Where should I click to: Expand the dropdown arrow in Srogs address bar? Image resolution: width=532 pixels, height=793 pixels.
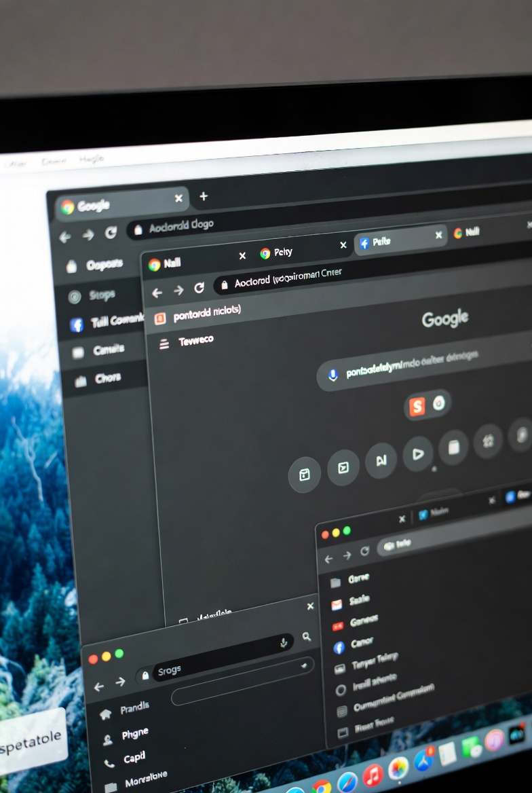[x=304, y=665]
